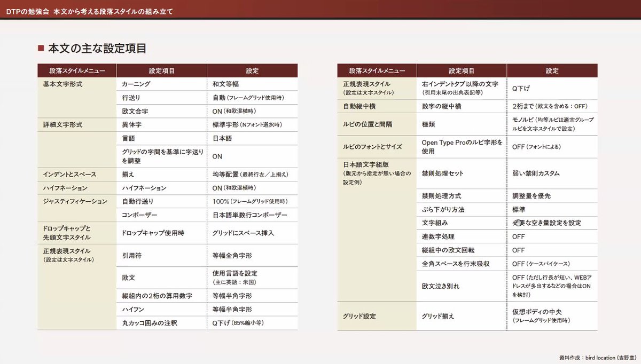Select the 'グリッド設定' menu cell
This screenshot has width=641, height=364.
[359, 316]
